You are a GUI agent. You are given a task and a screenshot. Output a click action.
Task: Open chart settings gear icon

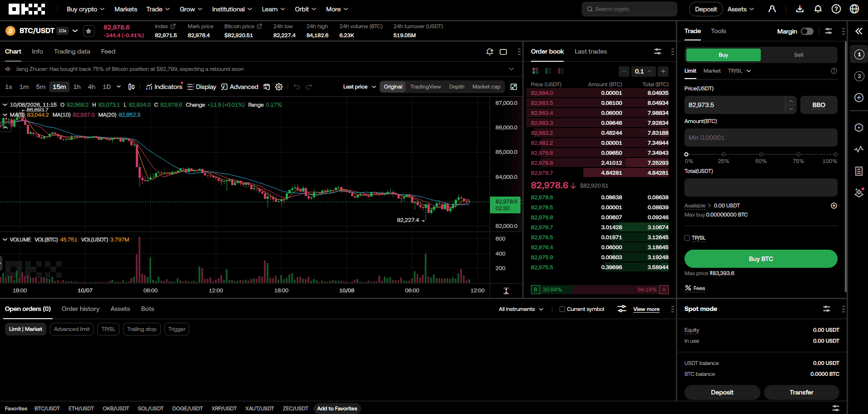click(279, 87)
